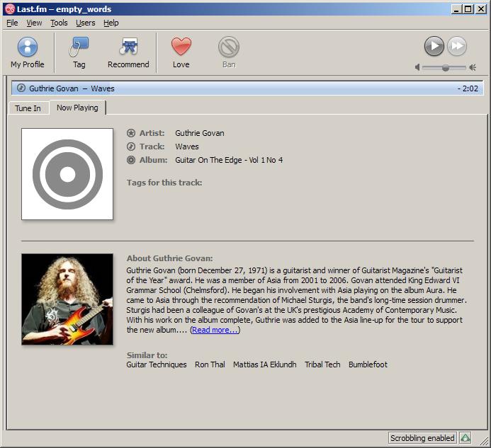Open the View menu
491x448 pixels.
[34, 23]
